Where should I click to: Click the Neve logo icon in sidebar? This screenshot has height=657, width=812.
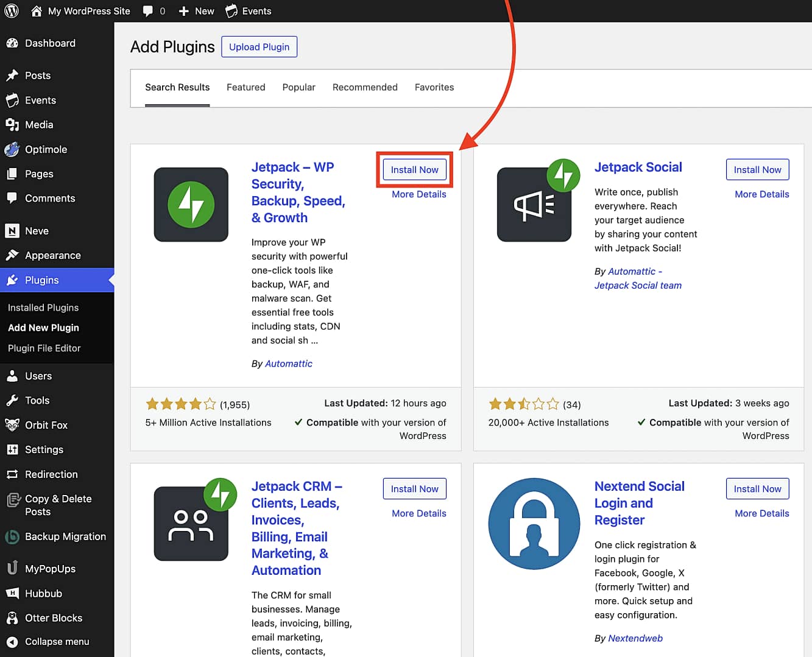(12, 231)
